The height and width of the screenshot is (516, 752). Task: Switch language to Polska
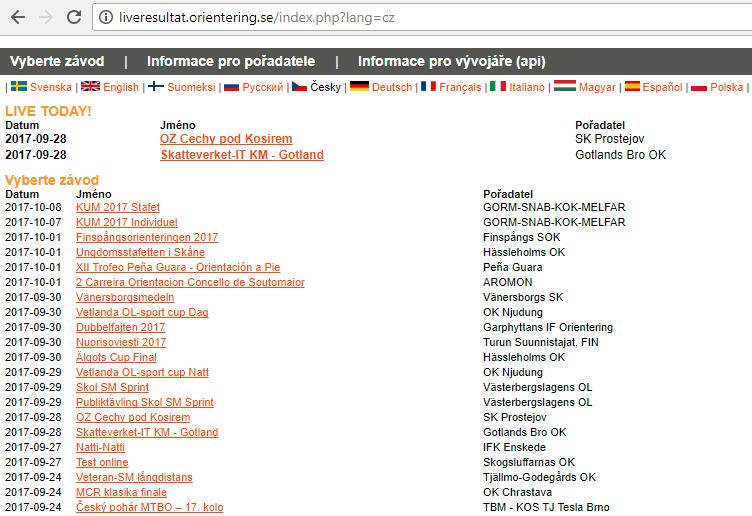727,87
